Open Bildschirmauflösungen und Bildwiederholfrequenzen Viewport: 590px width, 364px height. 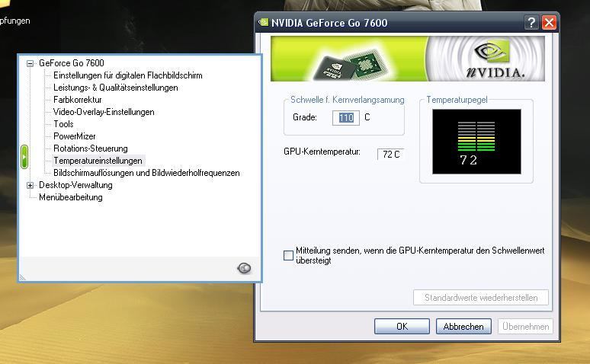[146, 173]
